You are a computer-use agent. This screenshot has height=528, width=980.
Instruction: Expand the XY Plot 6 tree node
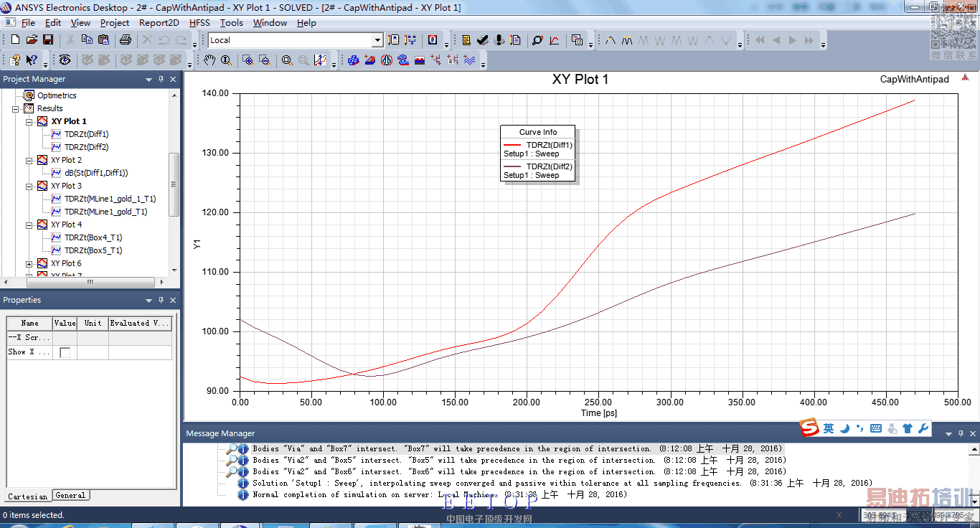[29, 263]
